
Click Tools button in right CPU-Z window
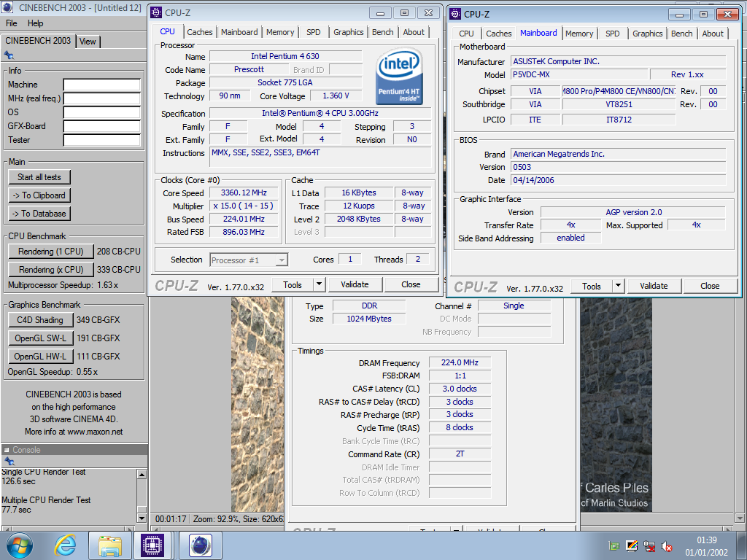coord(591,286)
